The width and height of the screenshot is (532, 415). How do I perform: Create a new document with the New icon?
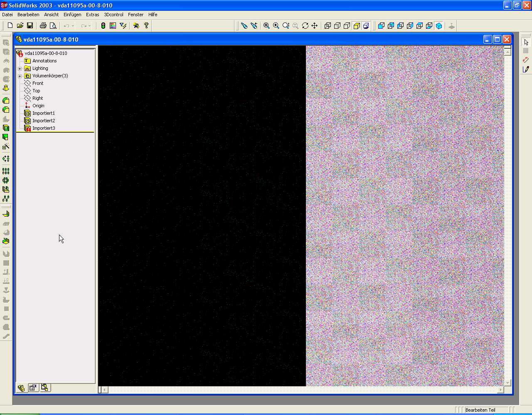coord(10,26)
